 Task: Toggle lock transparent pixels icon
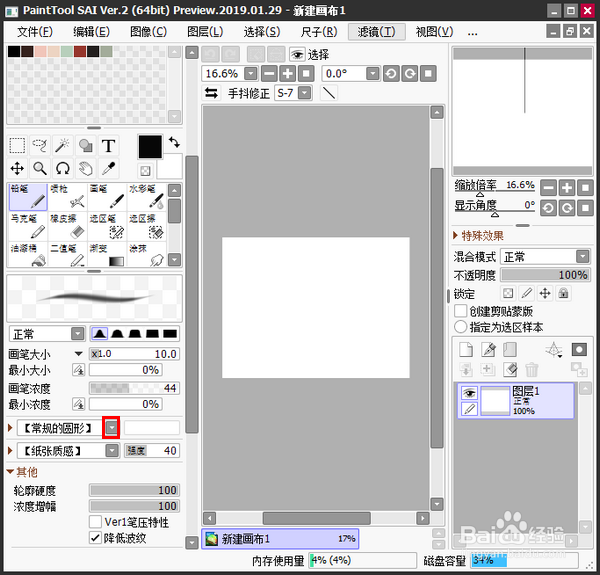point(508,293)
